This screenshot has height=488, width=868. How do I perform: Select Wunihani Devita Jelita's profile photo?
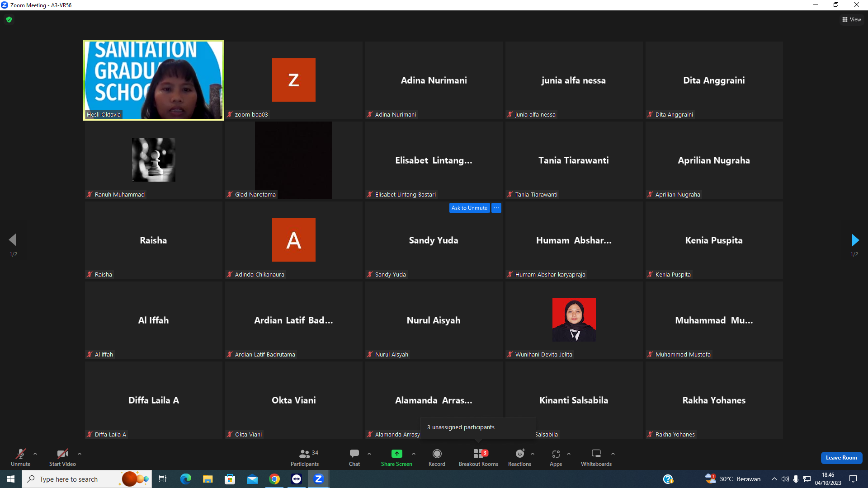[x=574, y=320]
